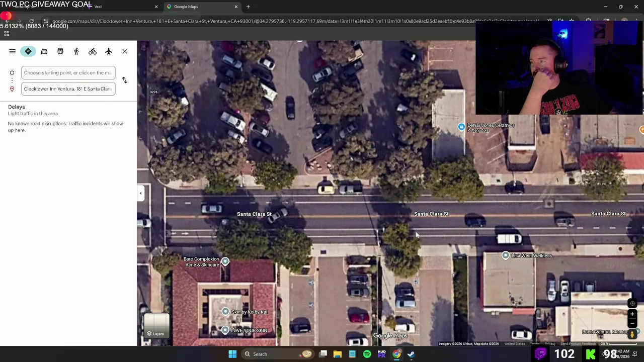Reload the page
Image resolution: width=644 pixels, height=362 pixels.
point(31,21)
